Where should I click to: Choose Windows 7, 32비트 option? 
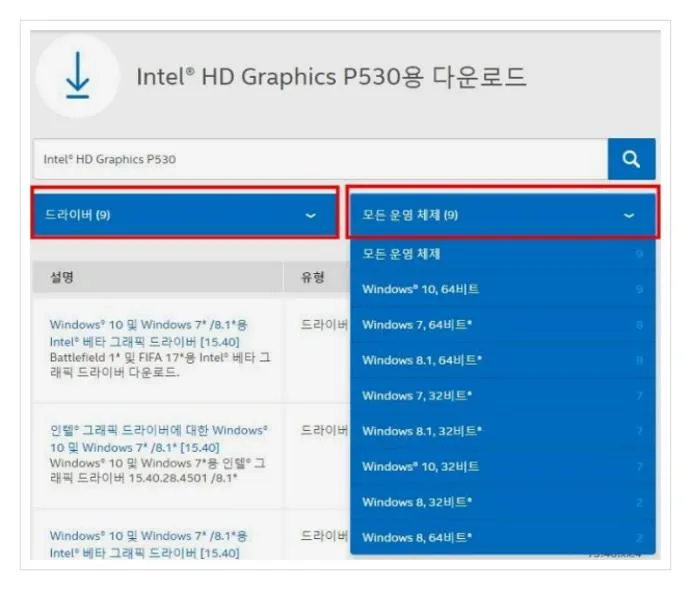pyautogui.click(x=502, y=396)
